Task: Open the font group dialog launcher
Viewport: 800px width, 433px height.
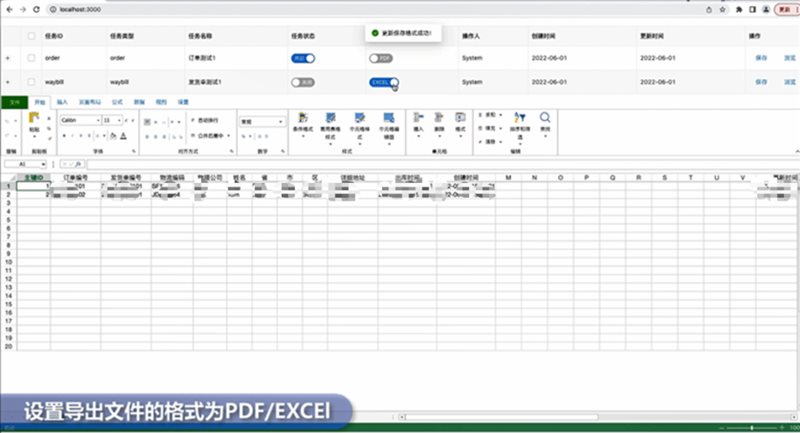Action: pyautogui.click(x=134, y=151)
